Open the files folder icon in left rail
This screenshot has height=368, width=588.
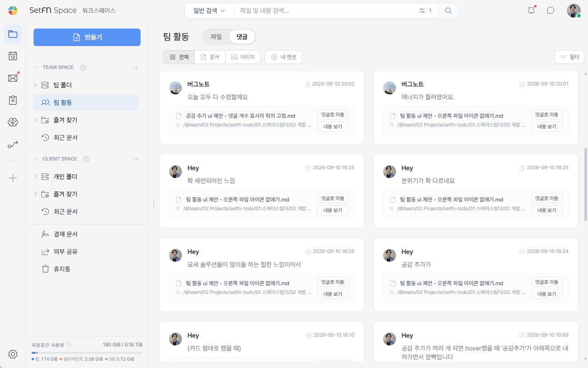[13, 34]
